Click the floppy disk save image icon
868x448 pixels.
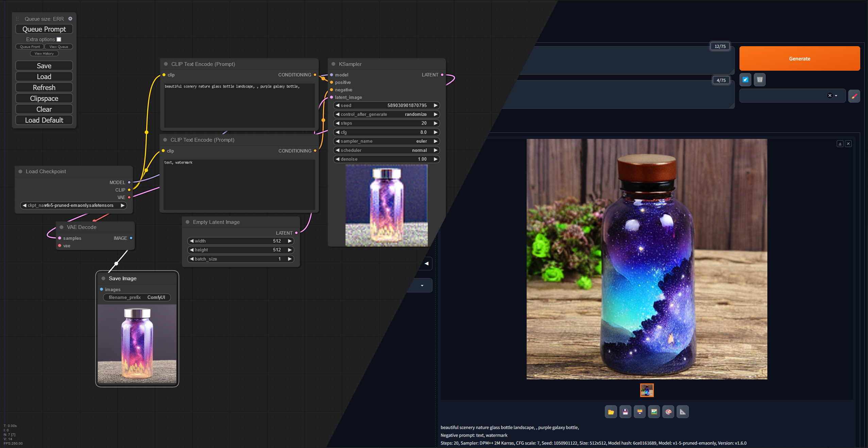coord(625,412)
